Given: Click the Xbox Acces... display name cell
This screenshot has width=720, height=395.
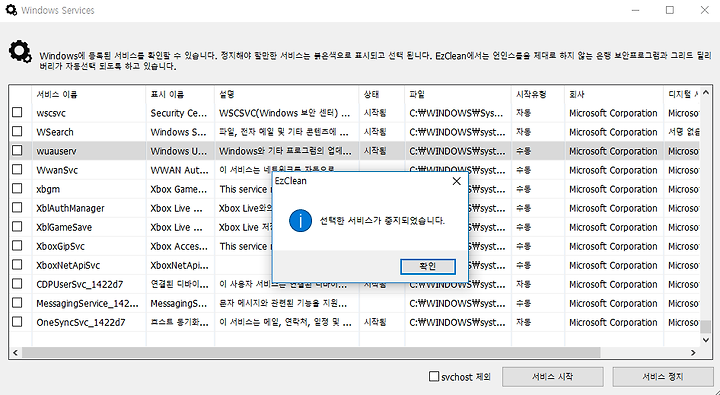Looking at the screenshot, I should pyautogui.click(x=179, y=247).
